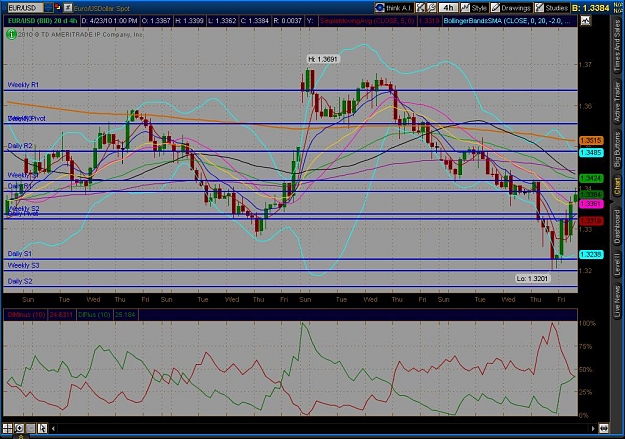
Task: Select the Active Trader side tab
Action: click(617, 102)
